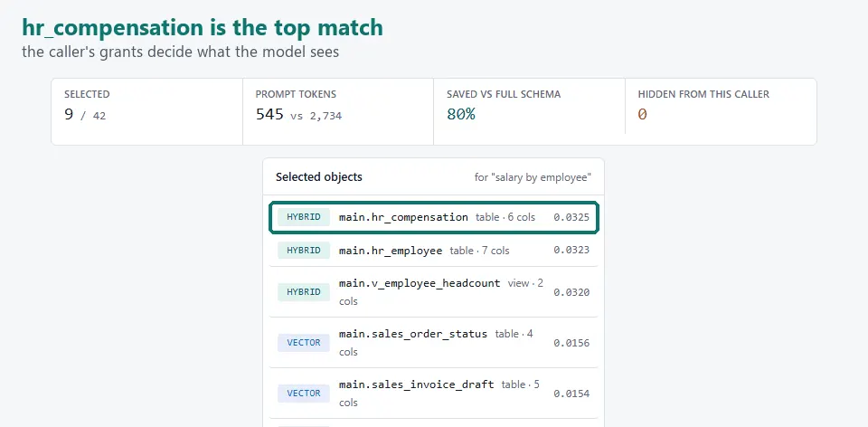Click the 'table · 7 cols' description text

coord(479,251)
